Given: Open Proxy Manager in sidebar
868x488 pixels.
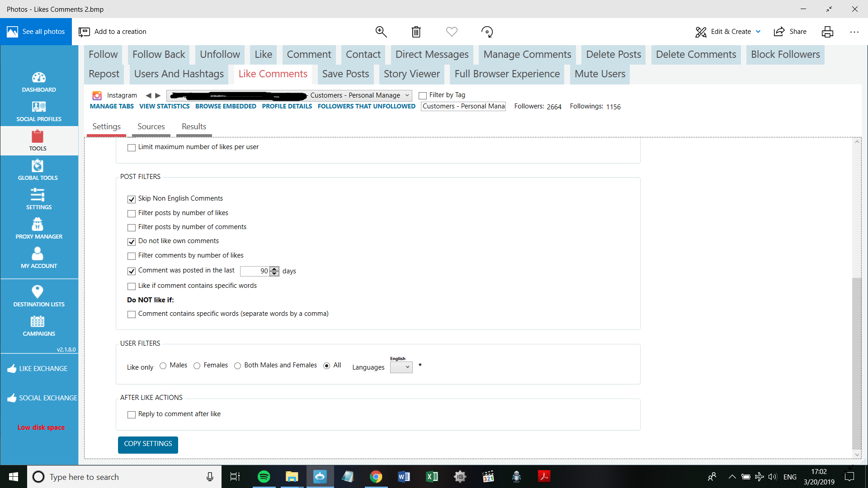Looking at the screenshot, I should click(39, 229).
